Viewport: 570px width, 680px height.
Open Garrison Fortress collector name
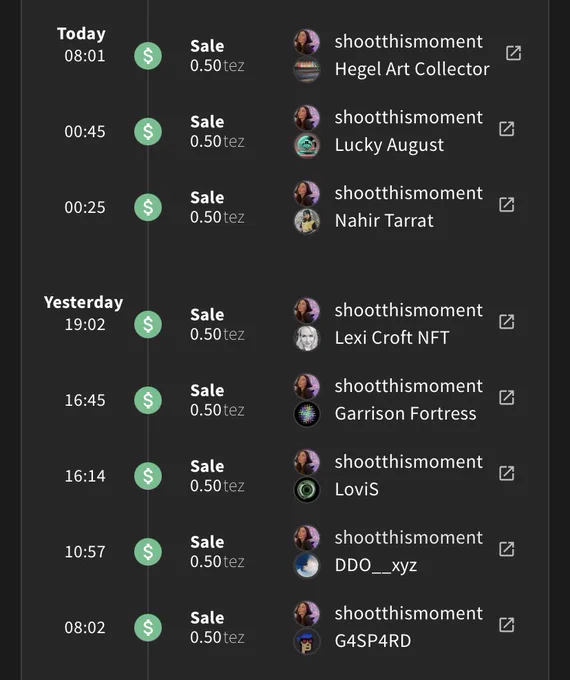(x=405, y=414)
